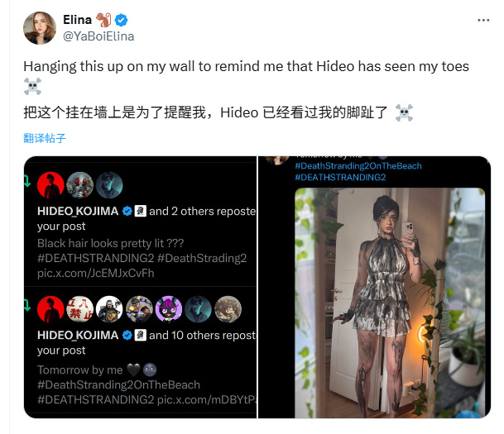Click HIDEO_KOJIMA name in the 10 others notification
This screenshot has height=434, width=504.
(78, 335)
